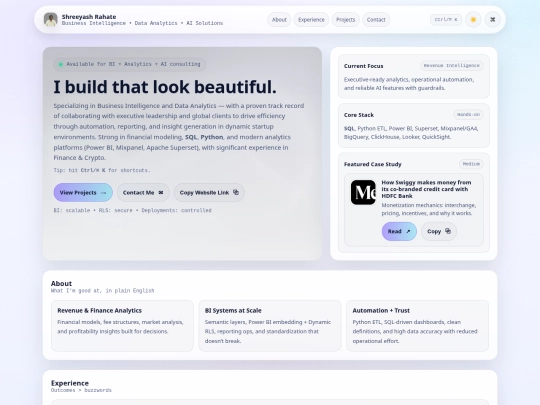Click the Shreeyash Rahate name in header
The height and width of the screenshot is (405, 540).
coord(89,17)
